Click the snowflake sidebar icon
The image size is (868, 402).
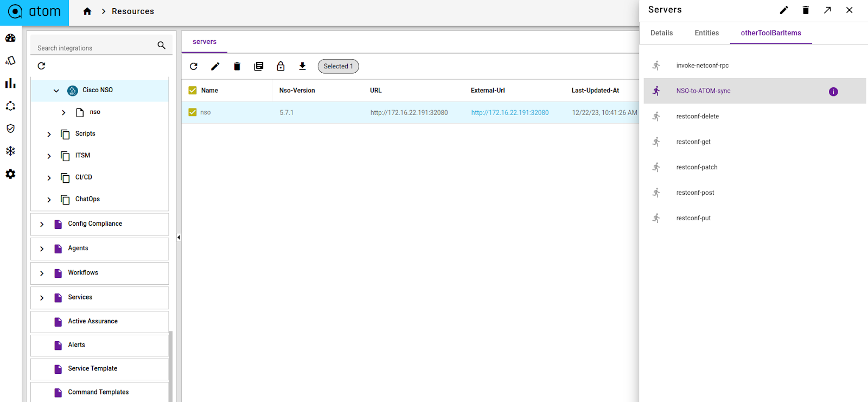10,151
